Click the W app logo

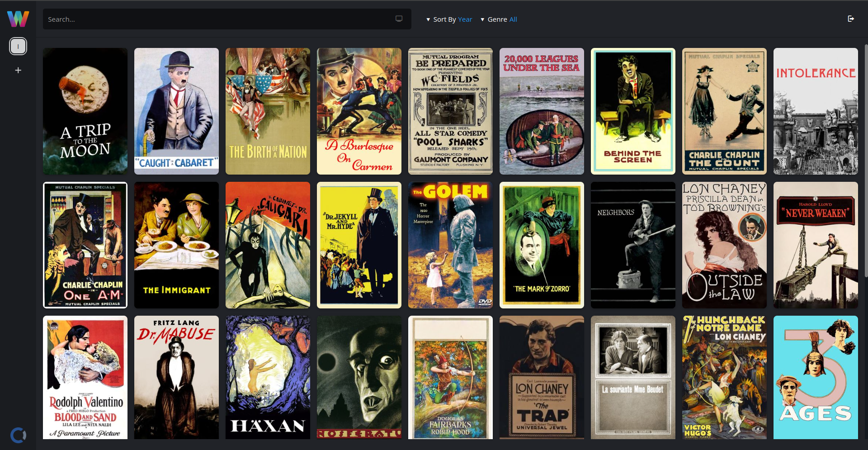[x=18, y=19]
